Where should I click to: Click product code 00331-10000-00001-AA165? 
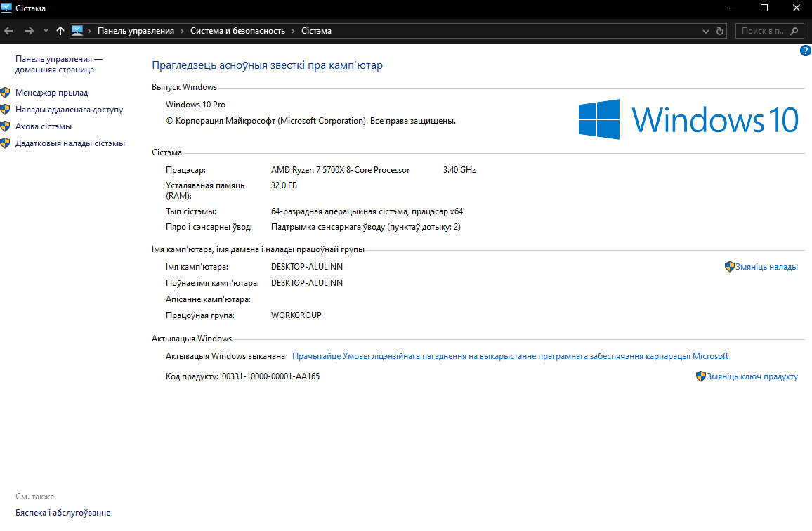(271, 376)
